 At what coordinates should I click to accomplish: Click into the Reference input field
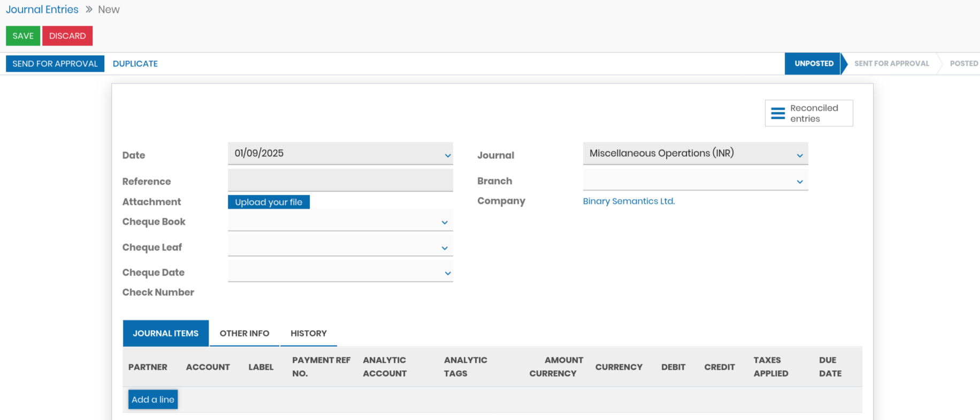point(340,180)
